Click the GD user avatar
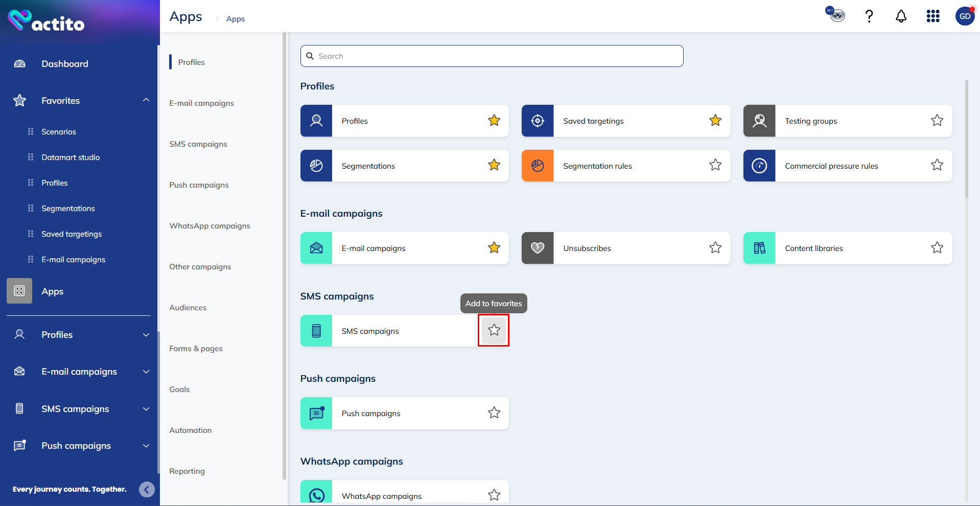Screen dimensions: 980x506 pyautogui.click(x=965, y=16)
